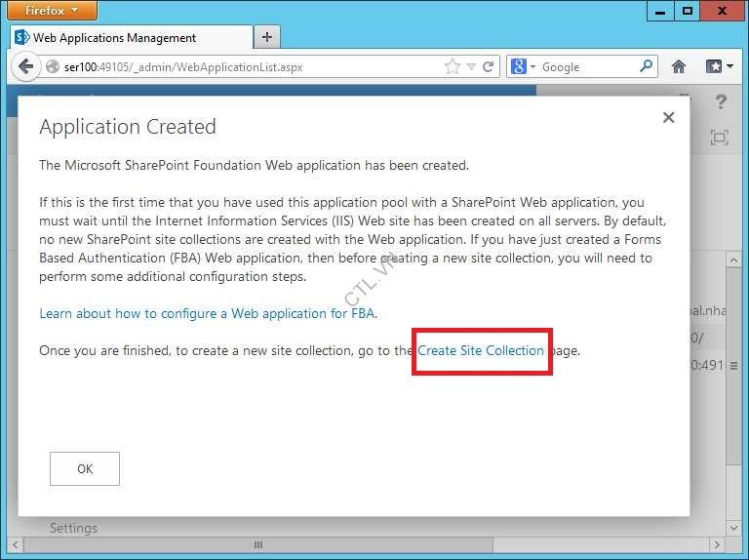Open the FBA web application configuration link

pyautogui.click(x=207, y=313)
